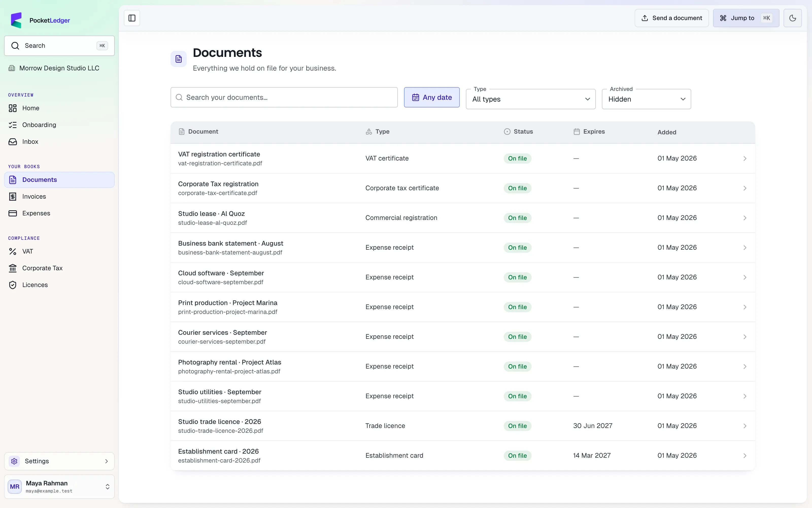Select Morrow Design Studio LLC business

click(x=54, y=68)
